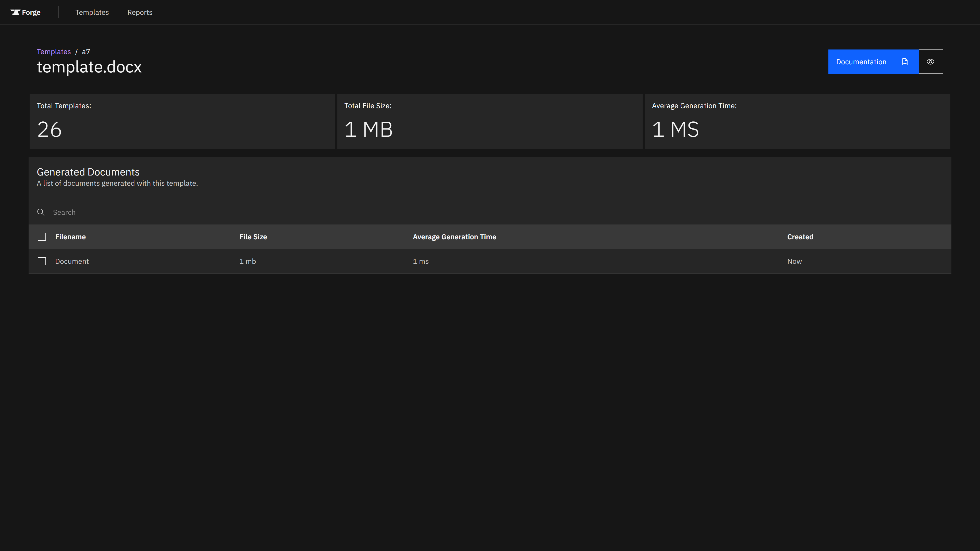Sort by File Size column header
Image resolution: width=980 pixels, height=551 pixels.
[253, 237]
